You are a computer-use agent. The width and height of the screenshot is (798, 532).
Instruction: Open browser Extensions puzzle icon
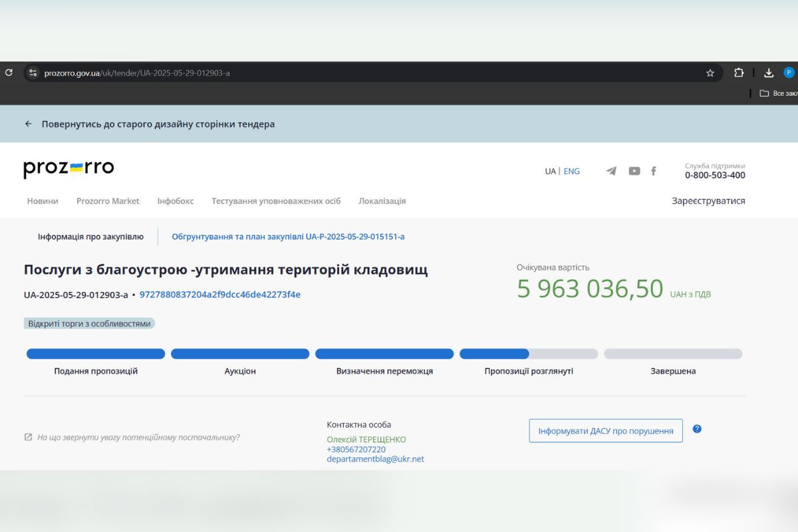tap(738, 73)
